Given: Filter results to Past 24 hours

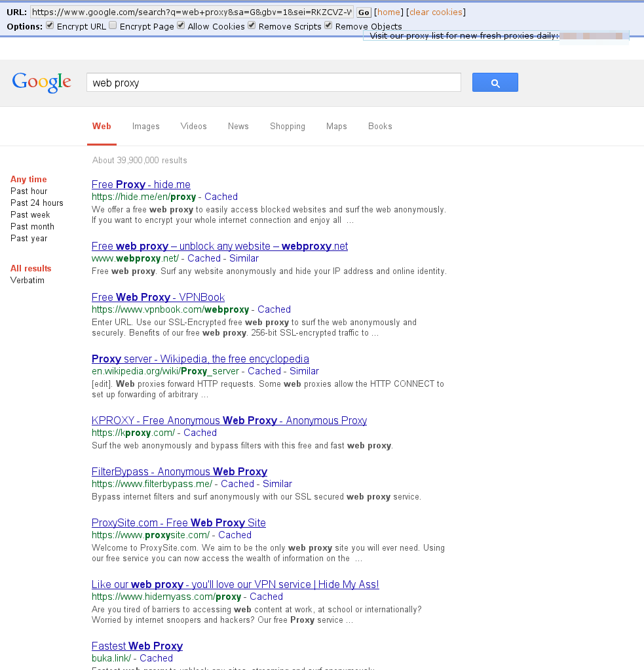Looking at the screenshot, I should pos(37,203).
